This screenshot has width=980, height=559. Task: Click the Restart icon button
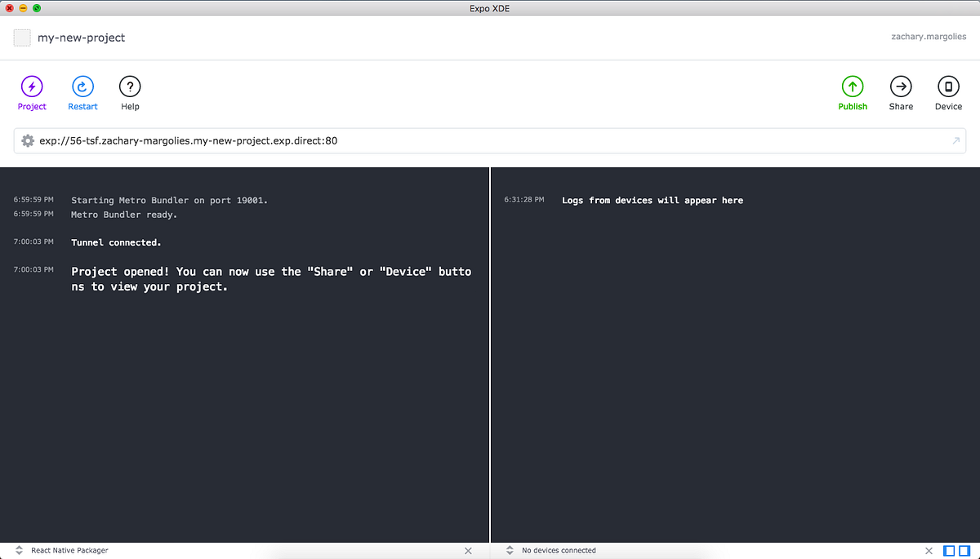coord(82,87)
